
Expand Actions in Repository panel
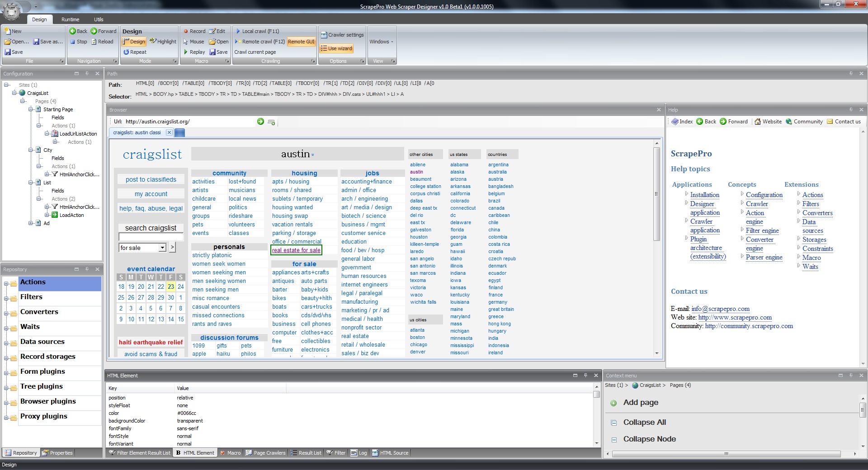click(6, 284)
